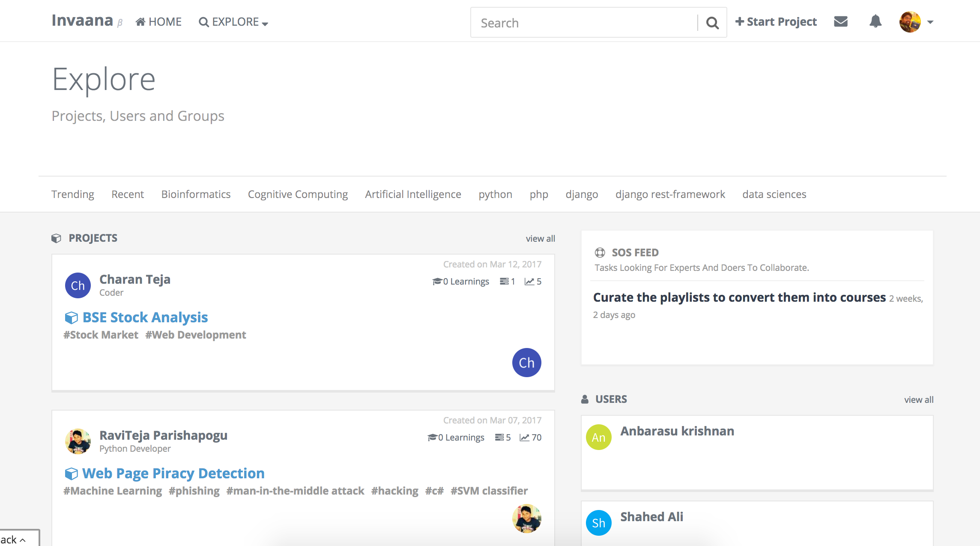This screenshot has height=546, width=980.
Task: Click the BSE Stock Analysis cube icon
Action: pos(71,318)
